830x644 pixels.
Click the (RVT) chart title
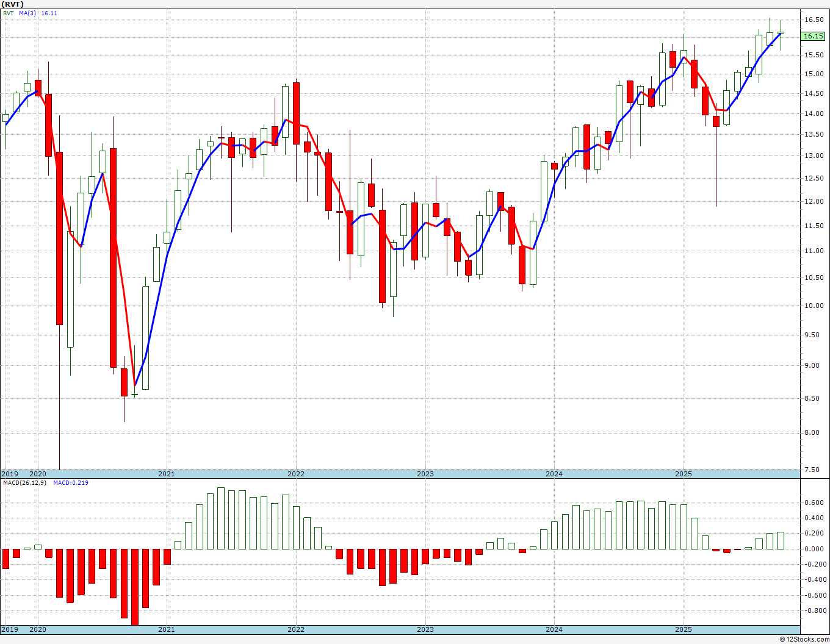pyautogui.click(x=13, y=4)
